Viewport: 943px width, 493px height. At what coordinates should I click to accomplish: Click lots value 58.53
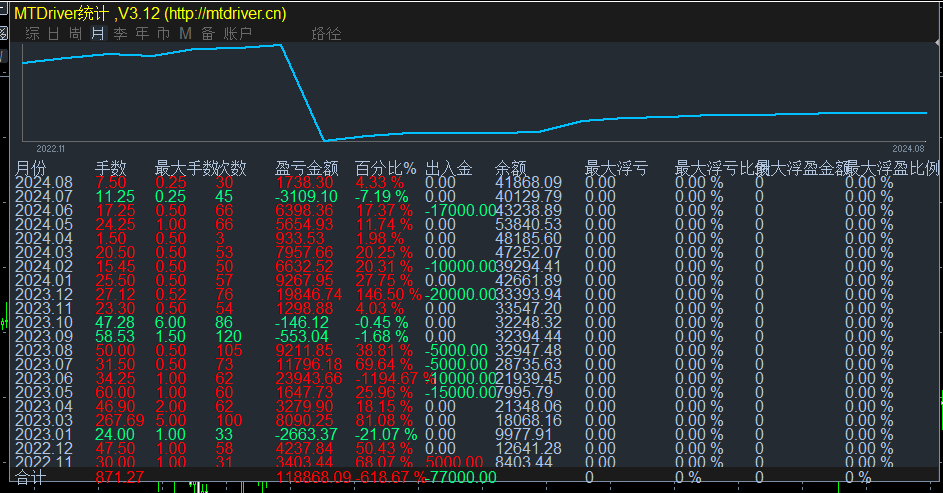[x=115, y=336]
